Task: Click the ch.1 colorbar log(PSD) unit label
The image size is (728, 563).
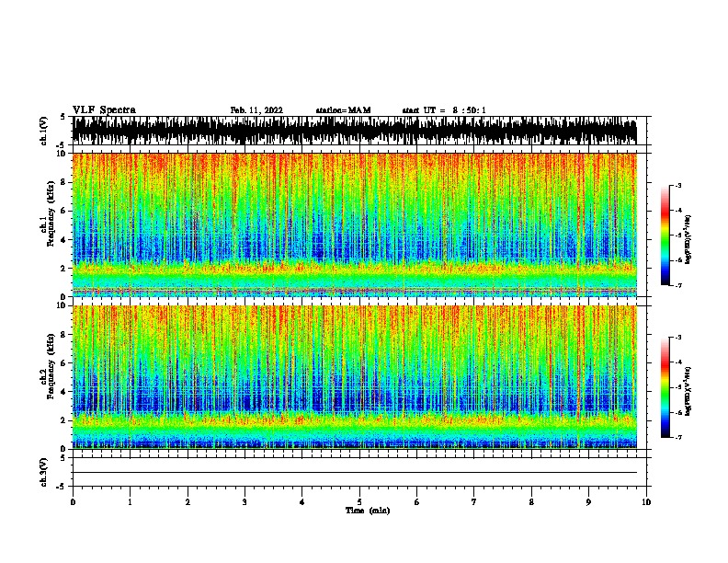Action: coord(688,239)
